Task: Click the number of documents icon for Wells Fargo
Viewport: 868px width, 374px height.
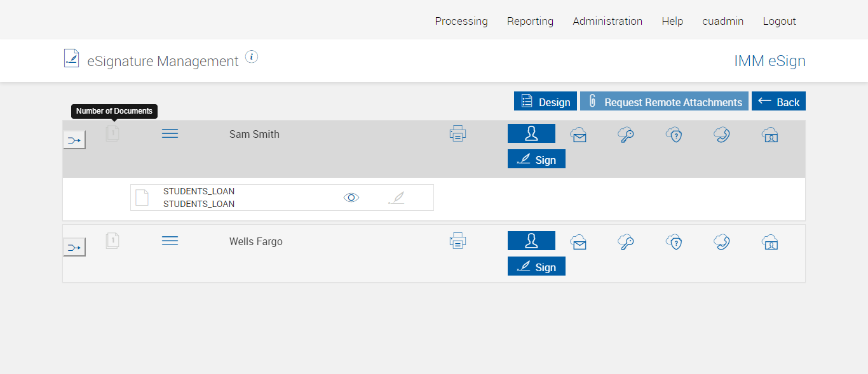Action: (x=112, y=241)
